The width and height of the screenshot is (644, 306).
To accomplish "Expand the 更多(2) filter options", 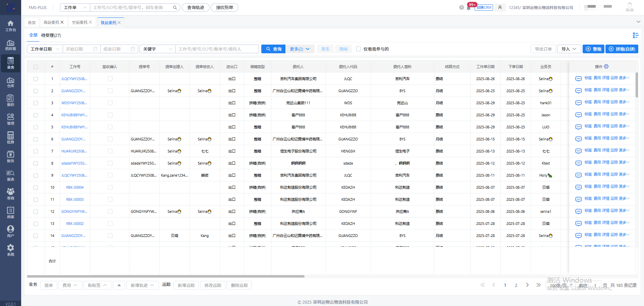I will coord(300,49).
